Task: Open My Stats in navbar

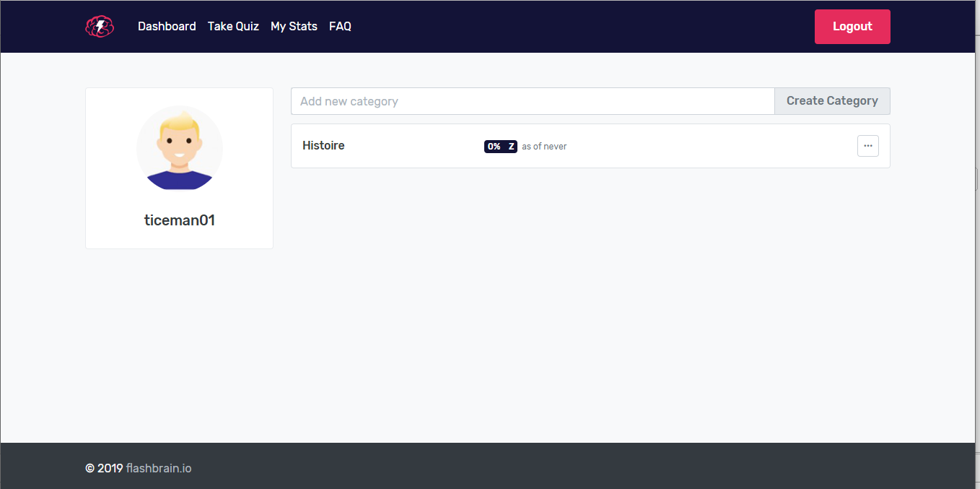Action: [294, 26]
